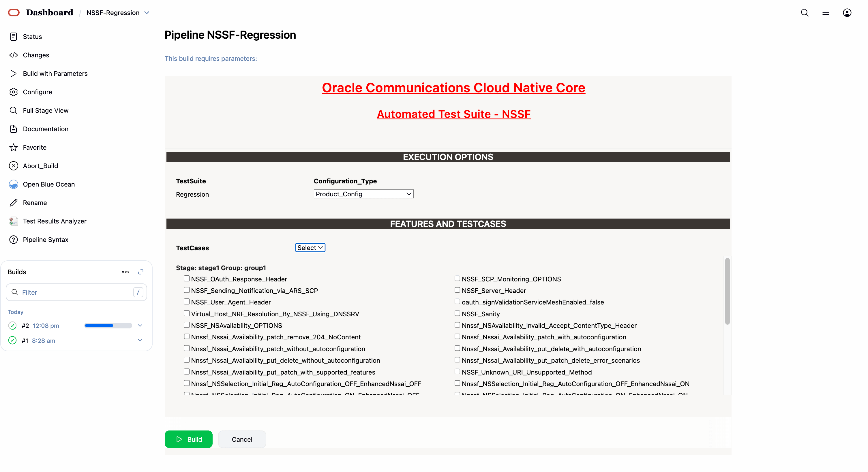Screen dimensions: 868x472
Task: Click the Build with Parameters play icon
Action: coord(14,74)
